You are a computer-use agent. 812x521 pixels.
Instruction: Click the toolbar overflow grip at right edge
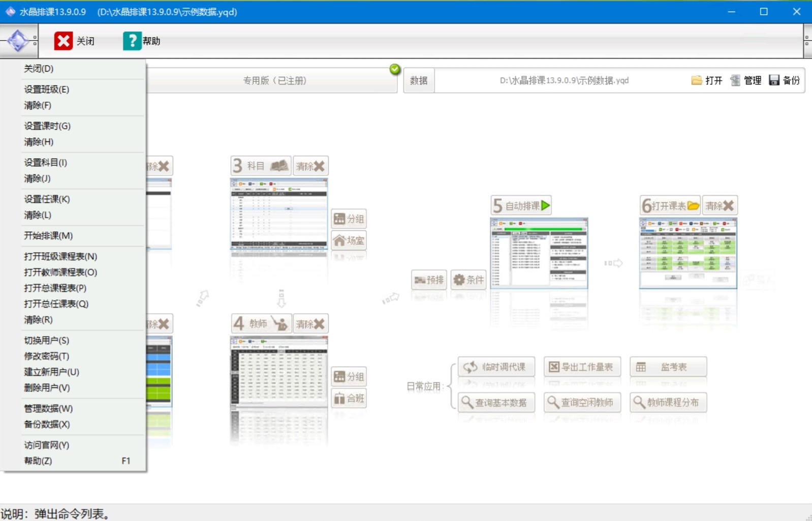click(807, 41)
